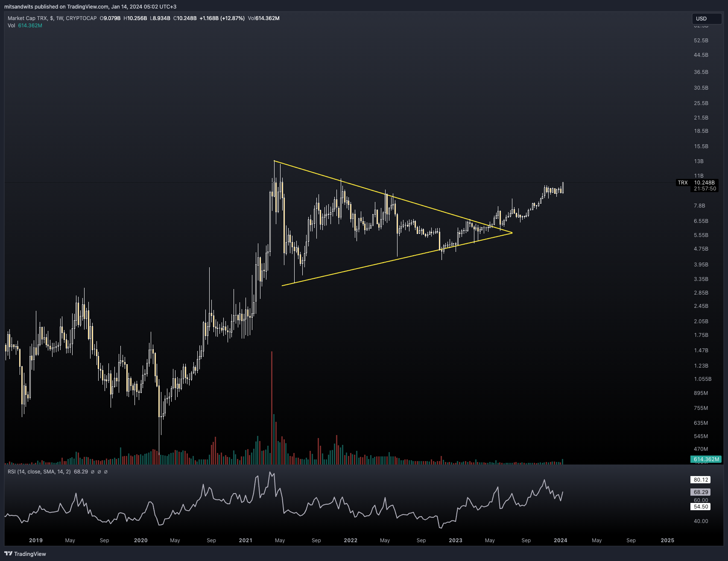Select the upper yellow triangle trendline
This screenshot has width=728, height=561.
(393, 197)
